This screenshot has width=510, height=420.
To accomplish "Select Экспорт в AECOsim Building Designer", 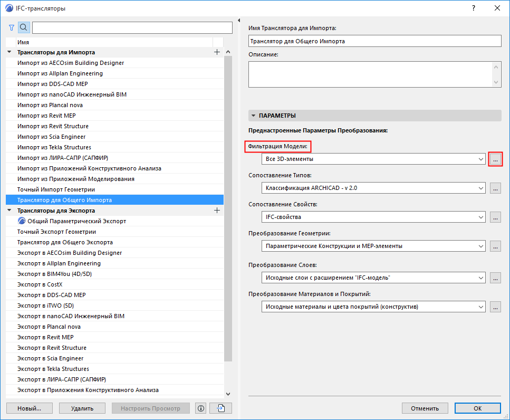I will (114, 253).
